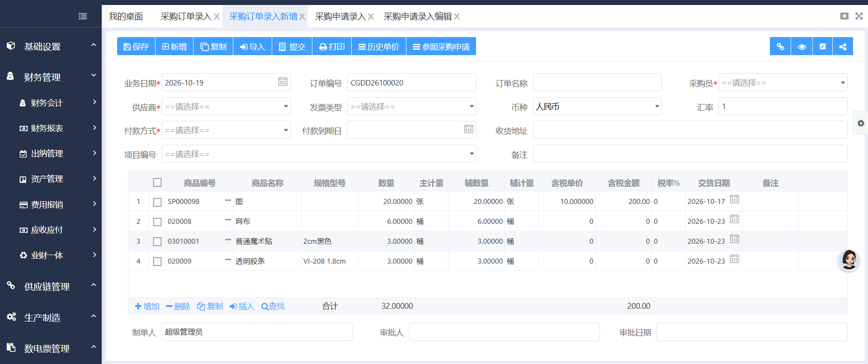Click the share icon button
The image size is (868, 364).
(843, 47)
